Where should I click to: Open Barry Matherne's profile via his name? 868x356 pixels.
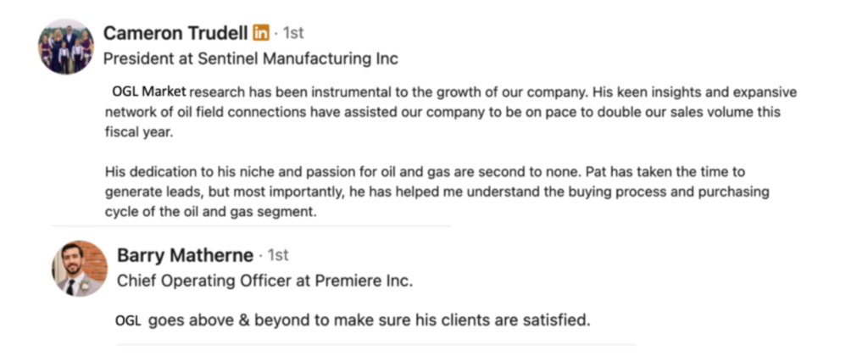(x=186, y=255)
